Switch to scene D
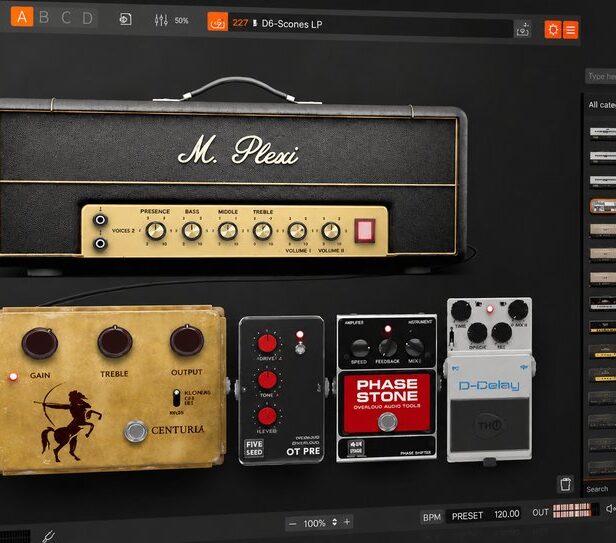The image size is (616, 543). click(87, 18)
